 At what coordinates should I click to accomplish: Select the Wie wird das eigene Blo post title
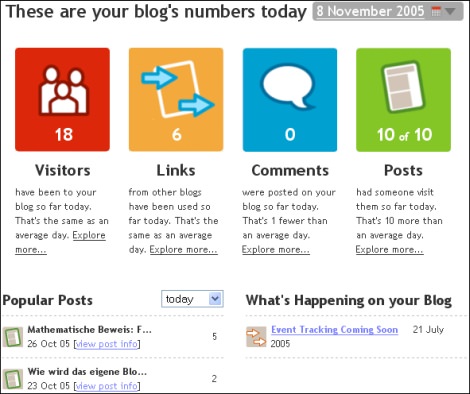click(x=87, y=371)
